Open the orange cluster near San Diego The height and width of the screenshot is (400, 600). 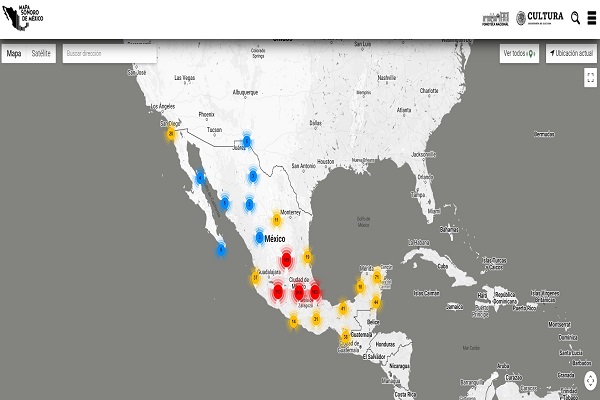pos(171,131)
